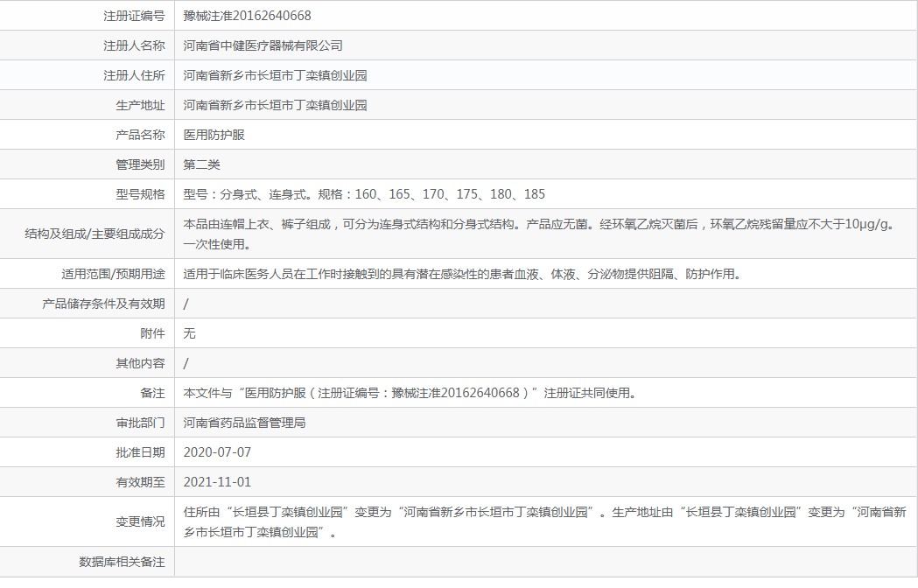This screenshot has height=588, width=918.
Task: Select the line 一次性使用。
Action: [217, 244]
